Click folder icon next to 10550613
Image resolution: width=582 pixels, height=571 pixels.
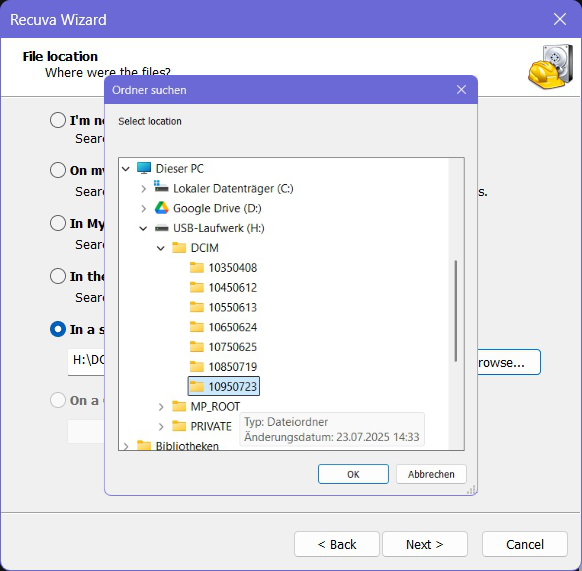pyautogui.click(x=197, y=307)
